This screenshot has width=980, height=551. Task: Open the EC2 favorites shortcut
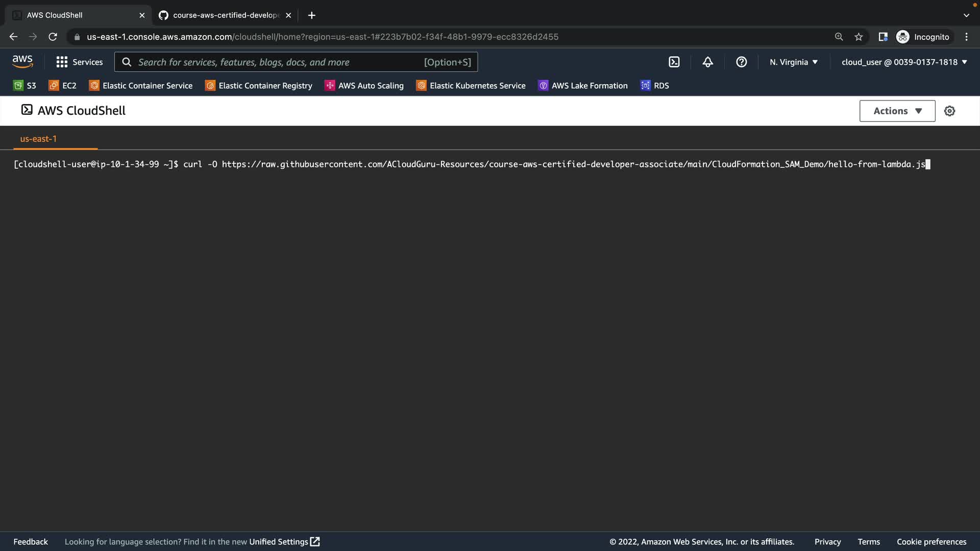pyautogui.click(x=62, y=86)
